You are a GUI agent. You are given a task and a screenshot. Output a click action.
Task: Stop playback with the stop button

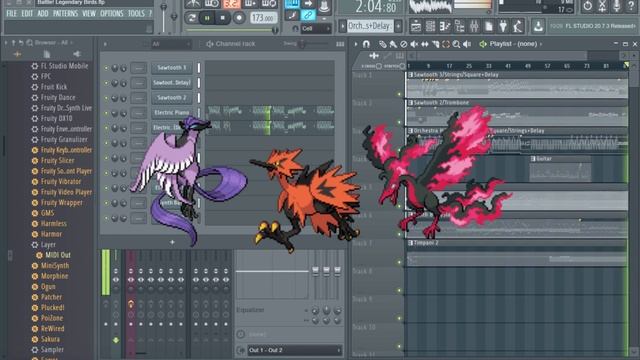(x=222, y=18)
